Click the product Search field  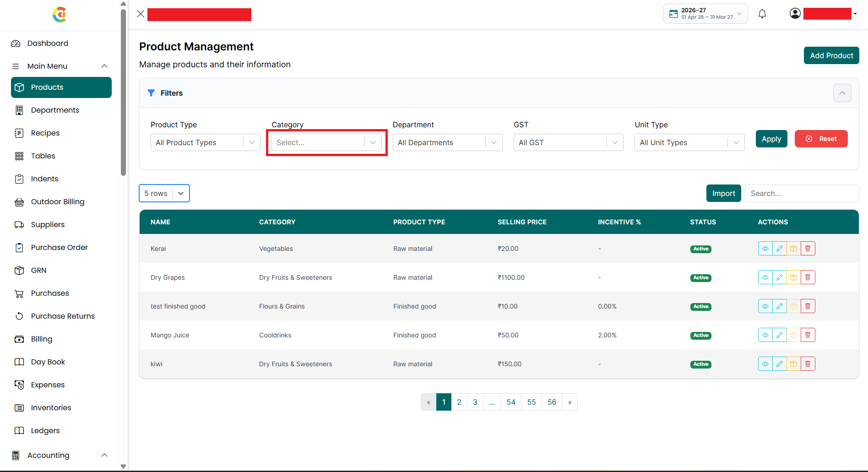click(802, 193)
